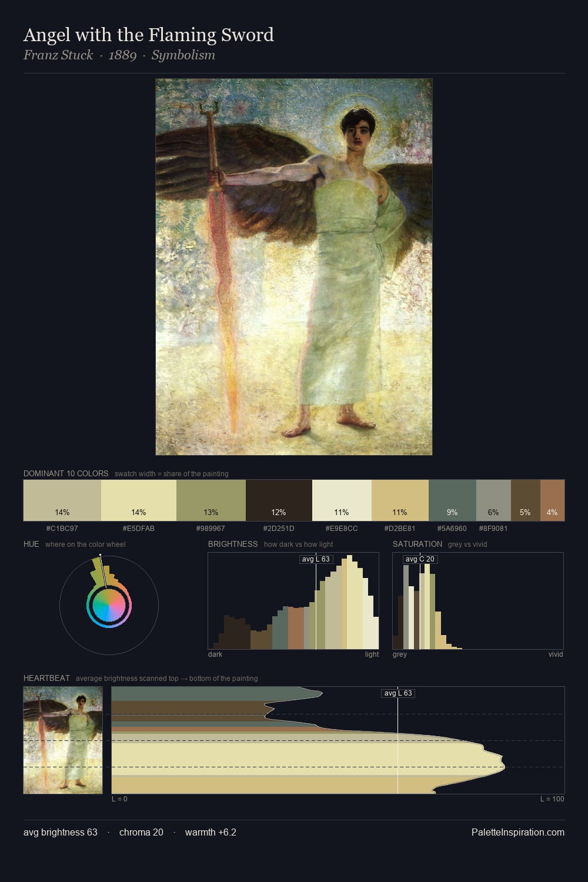Click the 'Symbolism' style label

(x=183, y=55)
